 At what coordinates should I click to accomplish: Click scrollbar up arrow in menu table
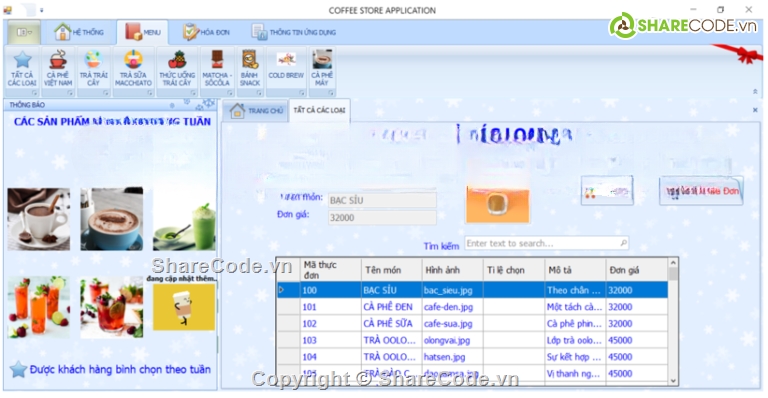(673, 263)
